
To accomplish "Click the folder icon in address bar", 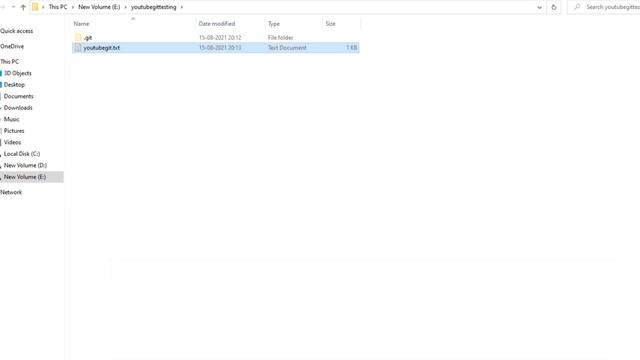I will (x=35, y=7).
